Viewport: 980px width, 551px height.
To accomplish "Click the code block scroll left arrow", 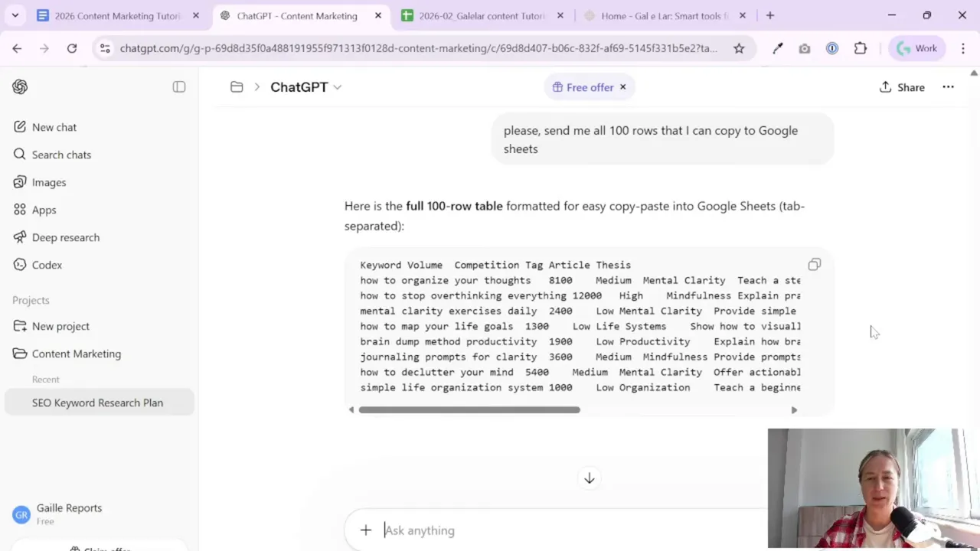I will [351, 410].
